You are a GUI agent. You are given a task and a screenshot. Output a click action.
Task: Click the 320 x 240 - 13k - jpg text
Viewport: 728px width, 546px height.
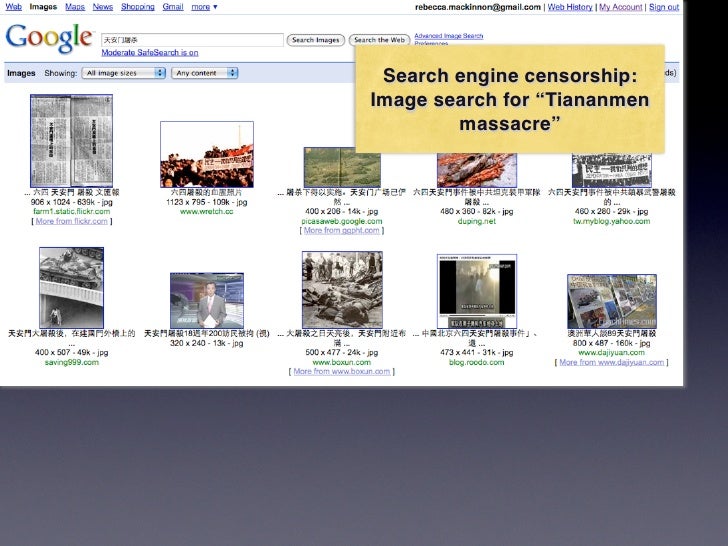click(207, 343)
